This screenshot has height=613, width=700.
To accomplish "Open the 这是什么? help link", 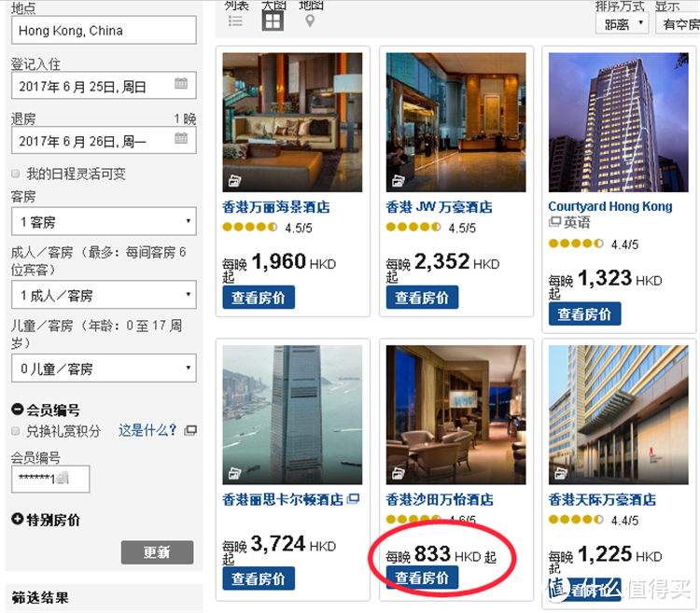I will click(147, 430).
